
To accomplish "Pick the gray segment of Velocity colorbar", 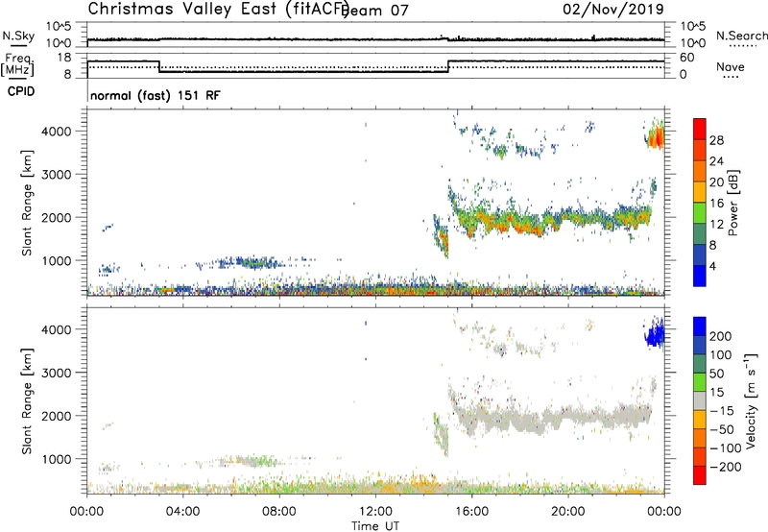I will click(700, 400).
